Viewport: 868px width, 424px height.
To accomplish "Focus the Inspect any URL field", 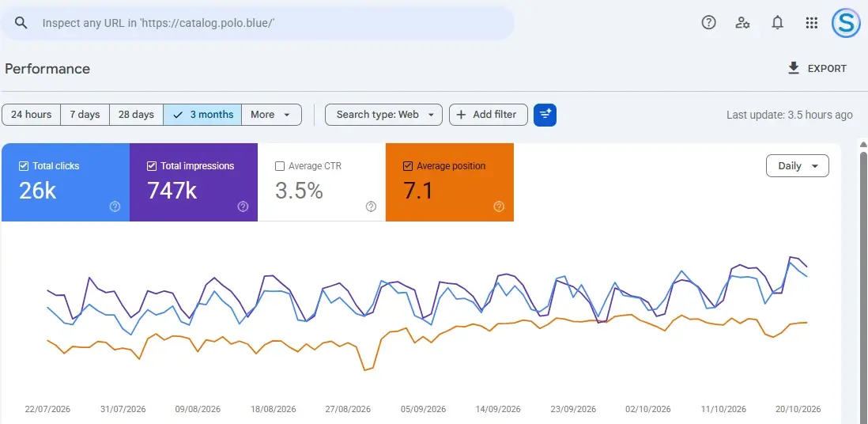I will (x=258, y=23).
